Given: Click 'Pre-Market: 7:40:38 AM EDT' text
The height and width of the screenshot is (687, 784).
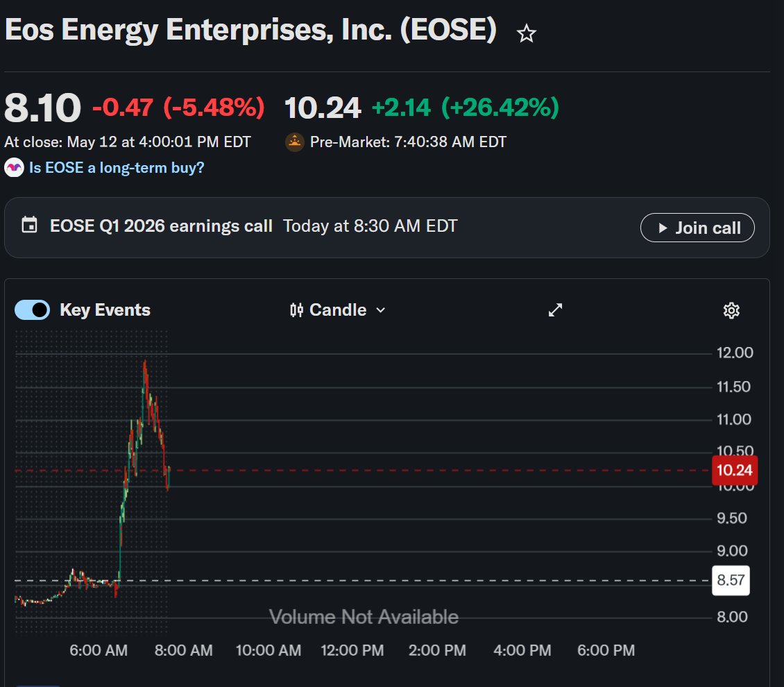Looking at the screenshot, I should [408, 142].
